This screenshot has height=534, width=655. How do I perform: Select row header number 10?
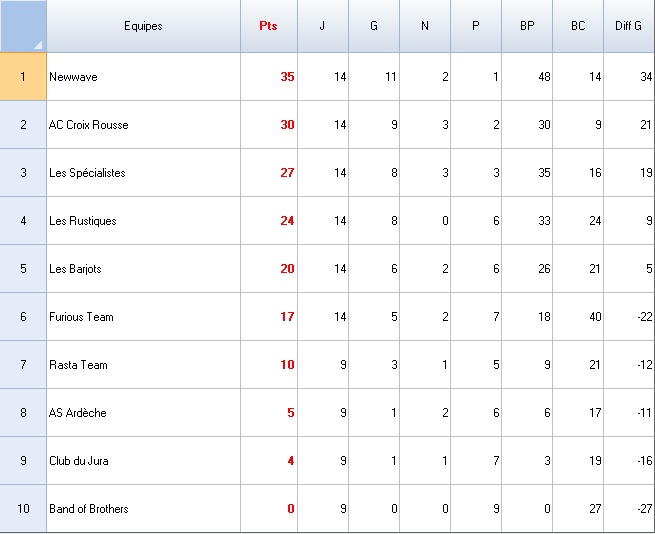23,509
